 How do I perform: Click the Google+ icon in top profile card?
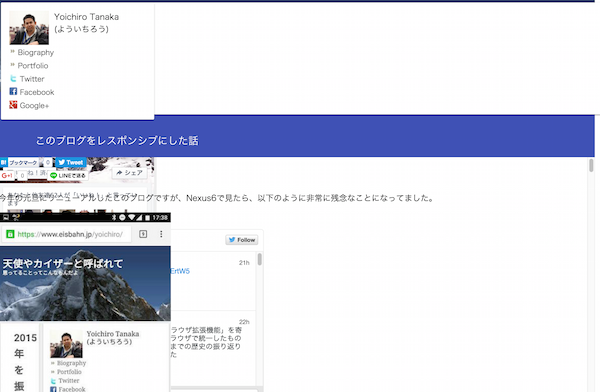tap(13, 105)
